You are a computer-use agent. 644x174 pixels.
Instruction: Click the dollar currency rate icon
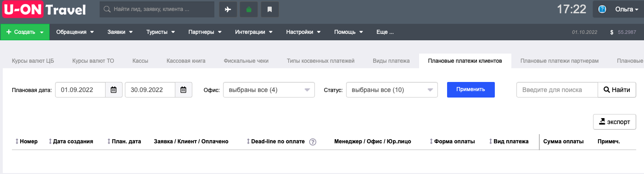point(612,33)
